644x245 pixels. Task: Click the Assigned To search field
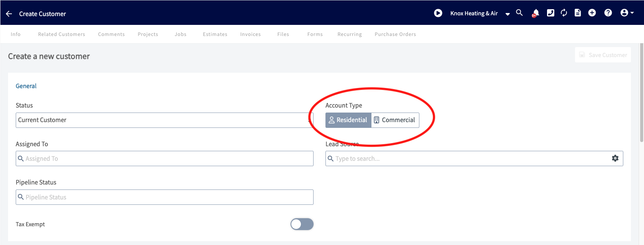164,158
